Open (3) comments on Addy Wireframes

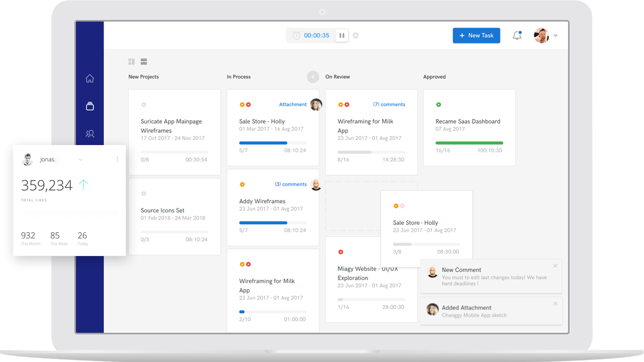(290, 184)
